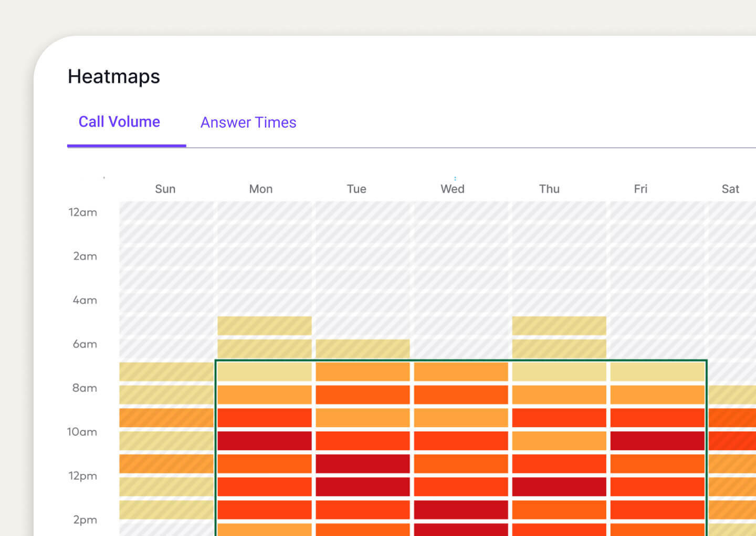Viewport: 756px width, 536px height.
Task: Click the Mon column header
Action: [x=261, y=189]
